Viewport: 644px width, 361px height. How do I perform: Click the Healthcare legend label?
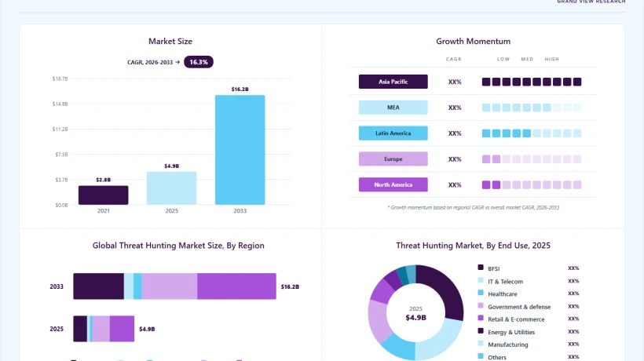point(503,294)
